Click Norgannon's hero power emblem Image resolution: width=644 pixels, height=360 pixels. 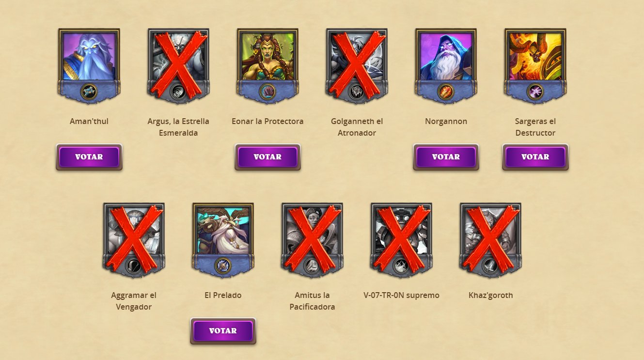(445, 92)
